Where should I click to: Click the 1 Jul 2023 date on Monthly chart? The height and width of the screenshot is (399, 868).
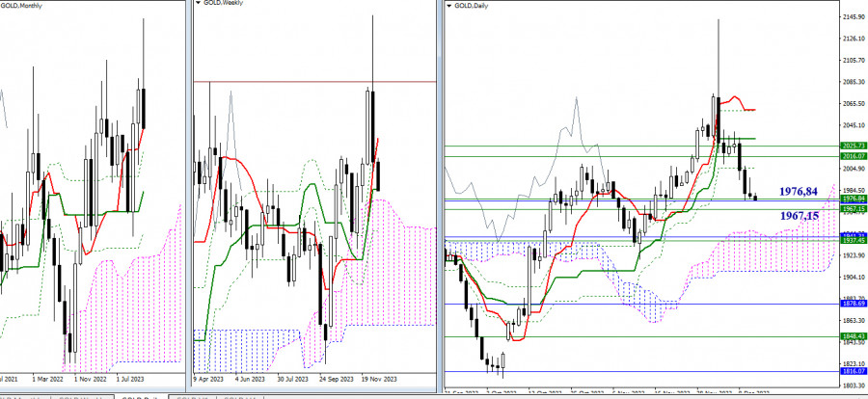[x=130, y=380]
